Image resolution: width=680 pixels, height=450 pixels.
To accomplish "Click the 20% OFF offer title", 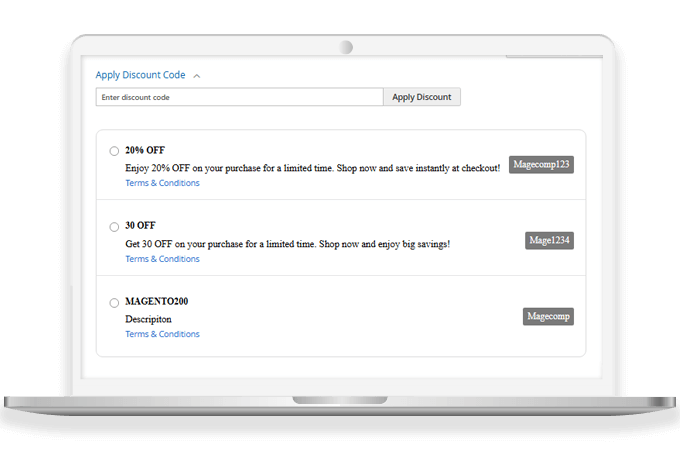I will point(145,150).
